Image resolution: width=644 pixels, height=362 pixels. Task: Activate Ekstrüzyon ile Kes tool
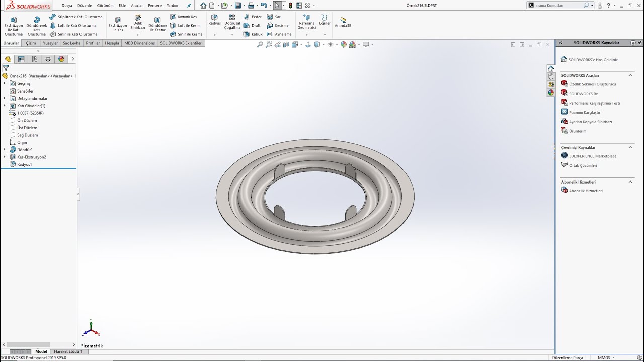pyautogui.click(x=118, y=24)
